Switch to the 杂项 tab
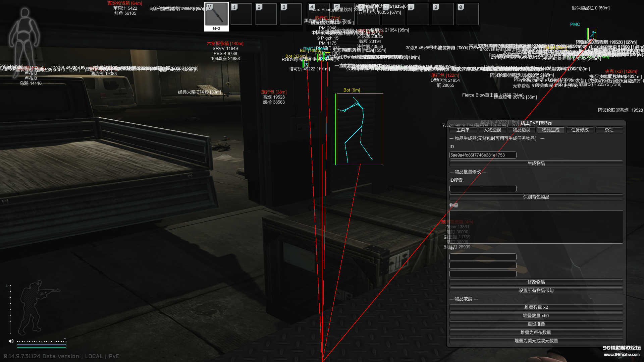 609,130
